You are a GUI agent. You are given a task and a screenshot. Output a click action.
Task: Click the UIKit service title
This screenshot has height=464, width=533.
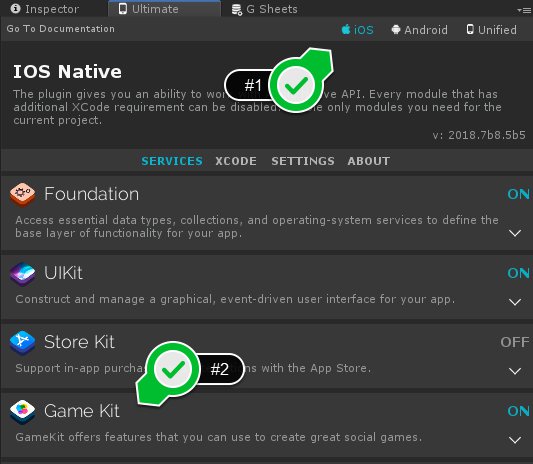pyautogui.click(x=63, y=273)
